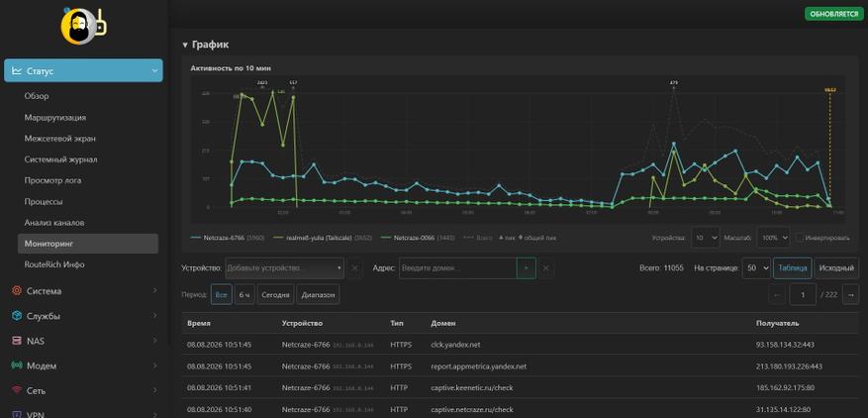Click the green plus add-domain icon
This screenshot has height=418, width=868.
coord(526,268)
